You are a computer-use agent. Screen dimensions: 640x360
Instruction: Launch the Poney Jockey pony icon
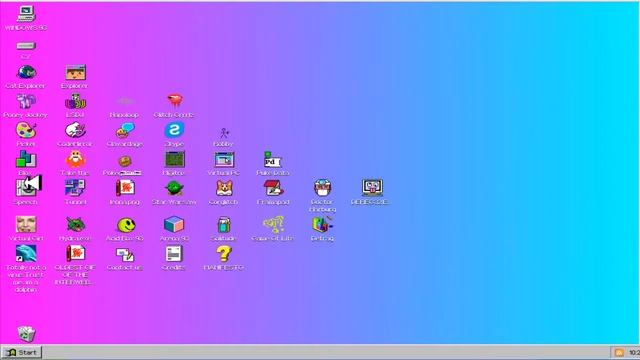click(26, 101)
